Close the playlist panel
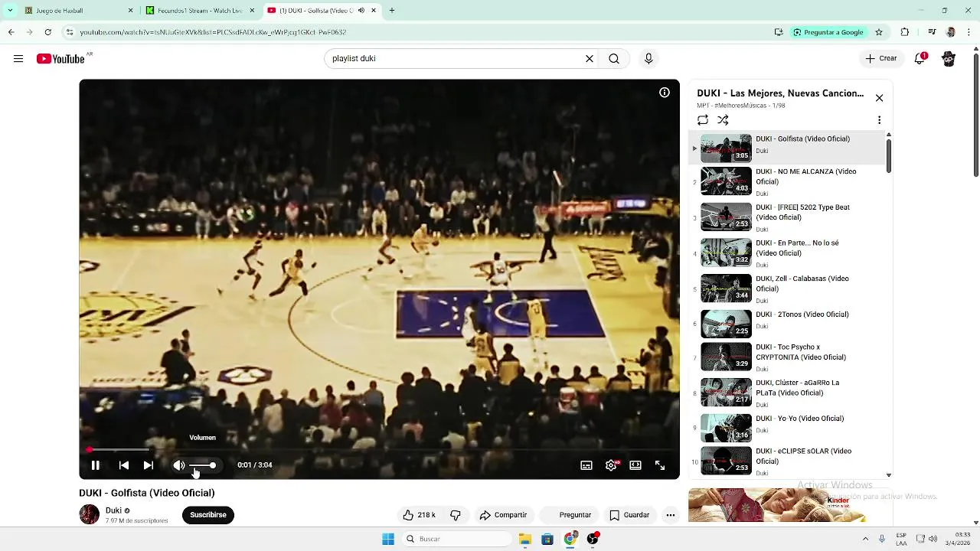The image size is (980, 551). pos(879,98)
